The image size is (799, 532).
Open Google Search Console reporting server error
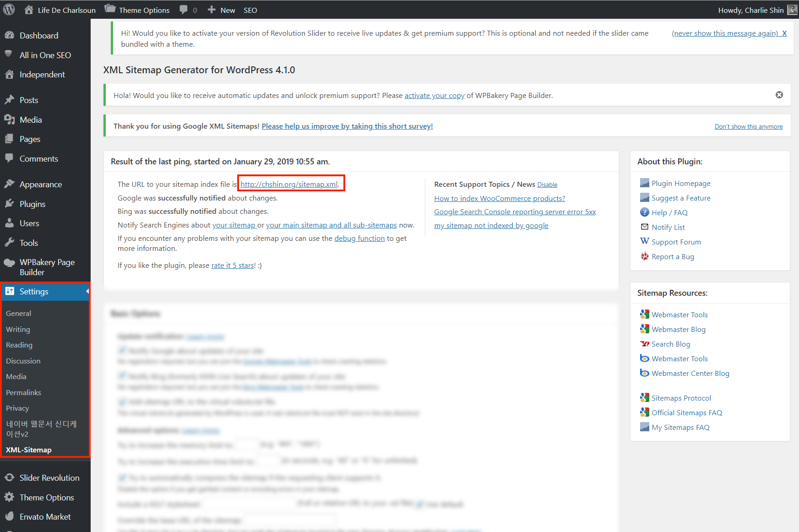pos(515,212)
